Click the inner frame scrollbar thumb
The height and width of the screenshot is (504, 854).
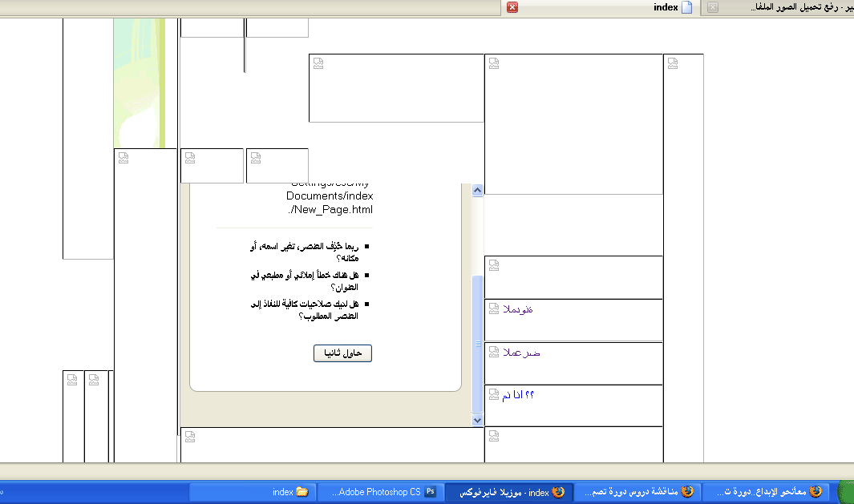pyautogui.click(x=478, y=343)
